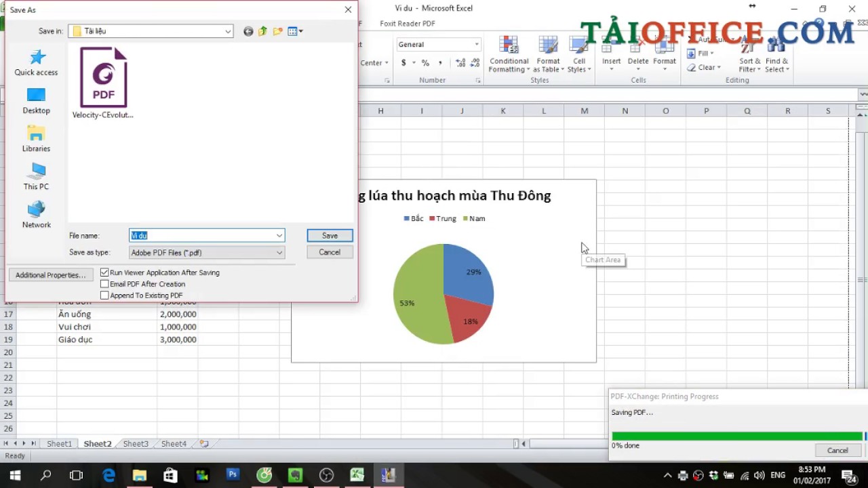Enable Email PDF After Creation
Viewport: 868px width, 488px height.
point(104,284)
